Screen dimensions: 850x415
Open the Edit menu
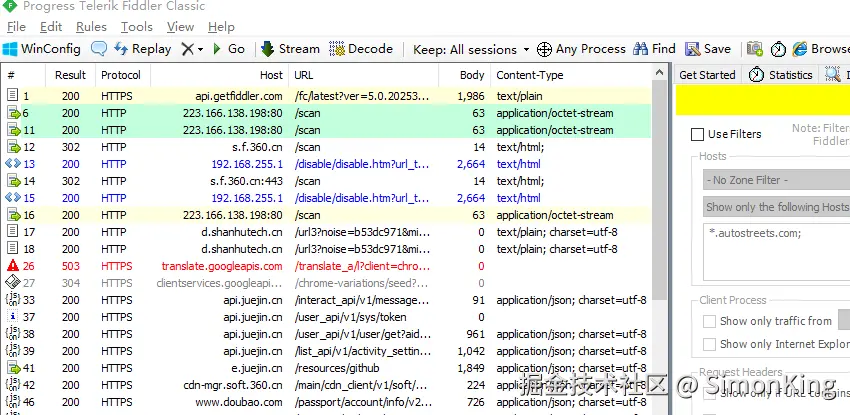(x=51, y=27)
